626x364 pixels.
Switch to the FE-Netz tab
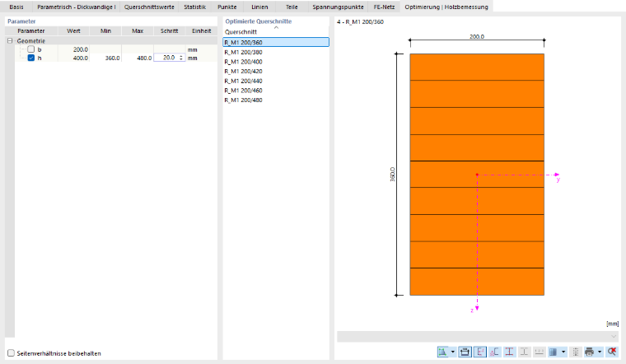point(384,7)
